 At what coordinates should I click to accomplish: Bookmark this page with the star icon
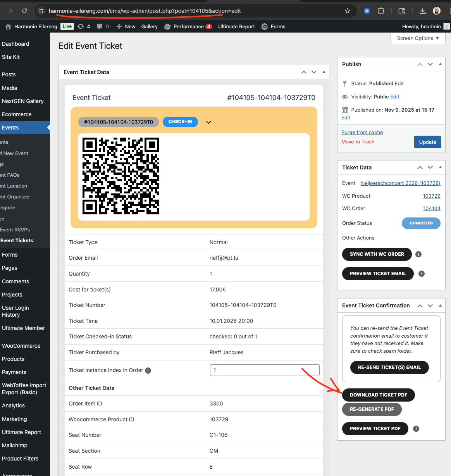(x=348, y=11)
